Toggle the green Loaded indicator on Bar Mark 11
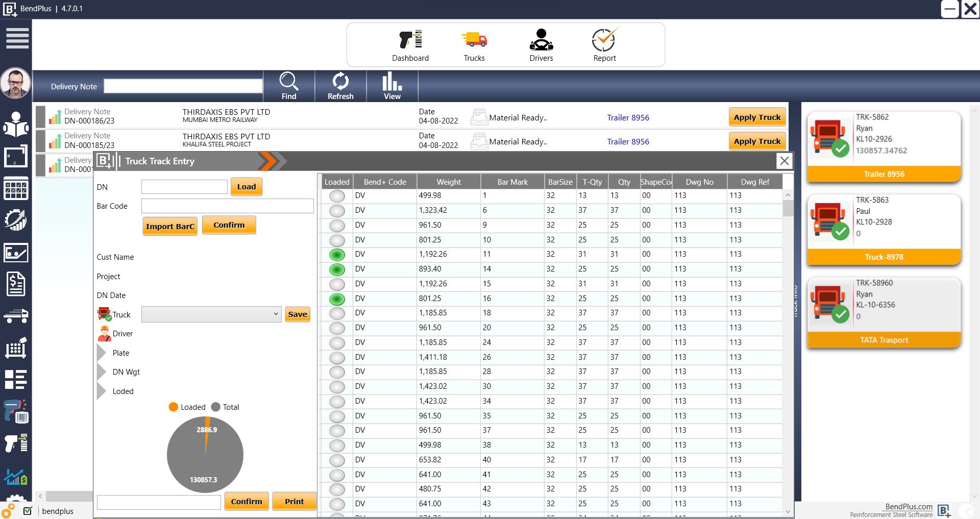Screen dimensions: 980x519 [x=337, y=254]
